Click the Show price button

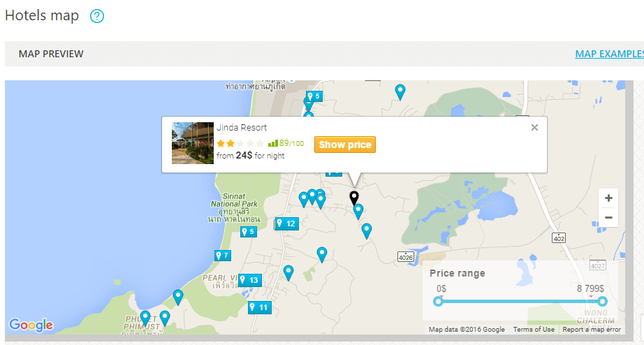[x=345, y=145]
